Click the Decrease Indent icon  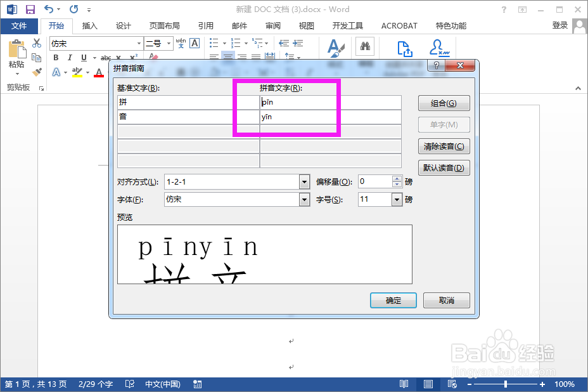[x=284, y=43]
